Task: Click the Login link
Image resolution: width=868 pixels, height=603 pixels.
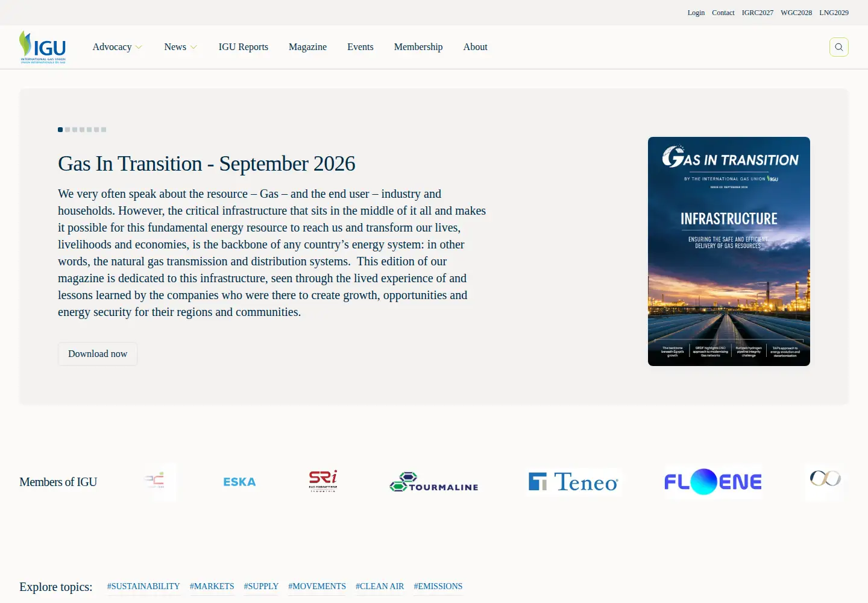Action: point(696,13)
